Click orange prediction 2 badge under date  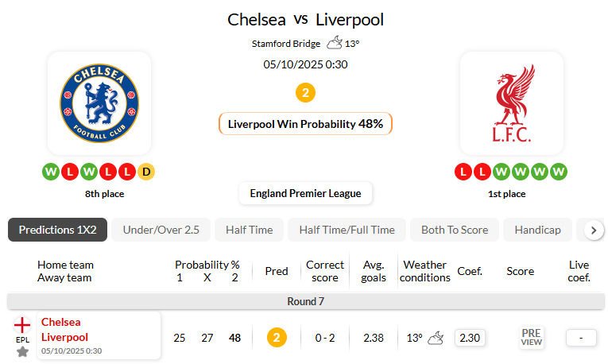[x=305, y=93]
